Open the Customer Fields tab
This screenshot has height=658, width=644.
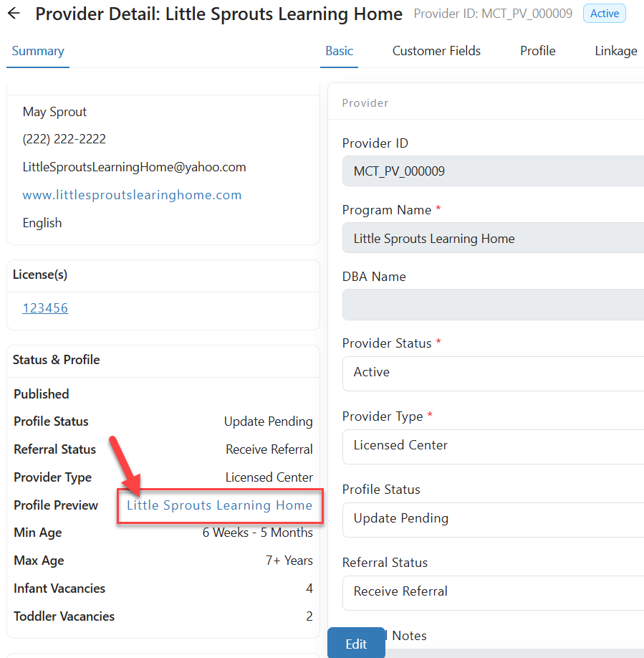[436, 51]
